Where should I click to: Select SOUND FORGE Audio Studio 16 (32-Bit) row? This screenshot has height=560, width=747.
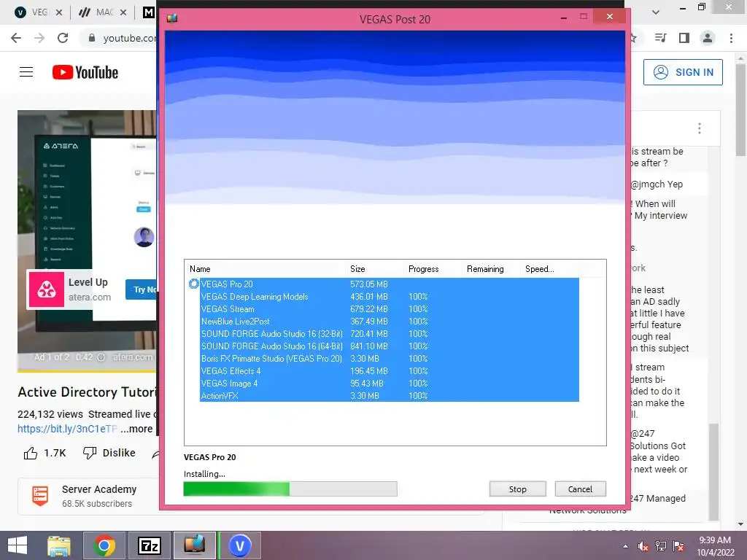(x=390, y=334)
